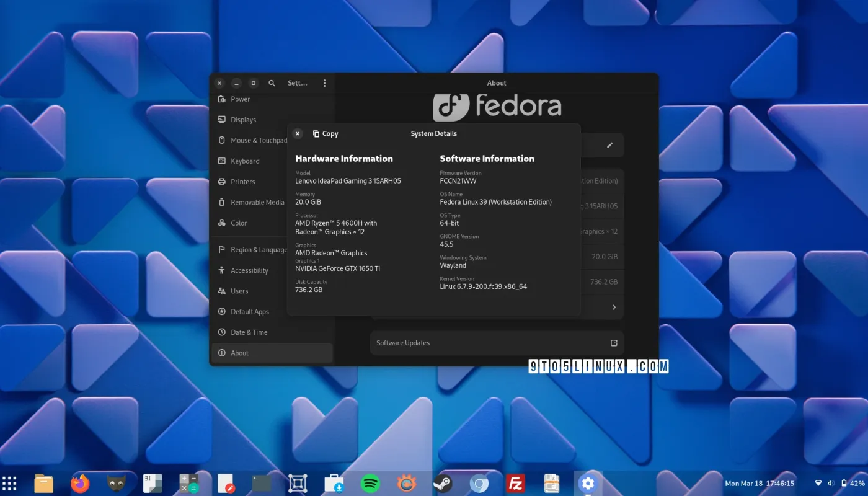Select Power in the Settings sidebar
This screenshot has width=868, height=496.
pos(272,99)
